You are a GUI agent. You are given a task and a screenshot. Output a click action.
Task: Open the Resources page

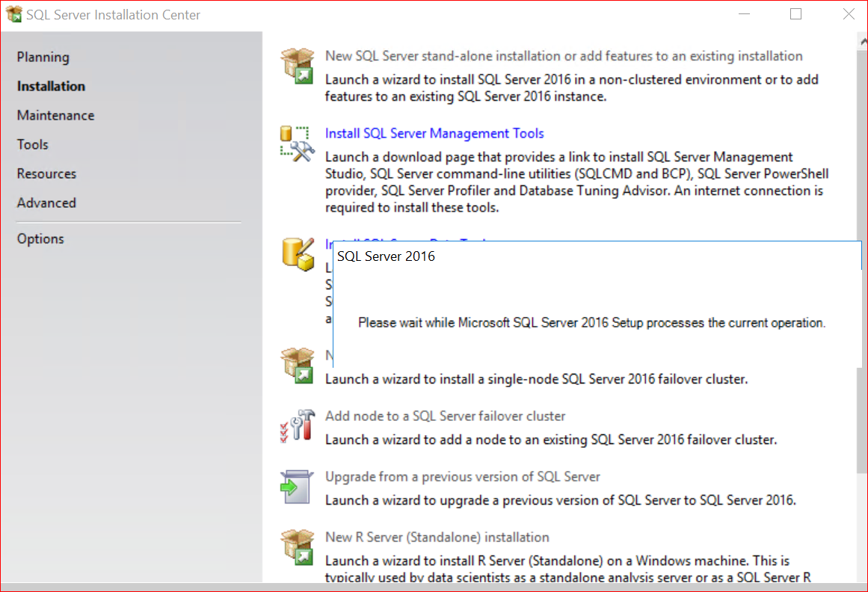point(46,173)
